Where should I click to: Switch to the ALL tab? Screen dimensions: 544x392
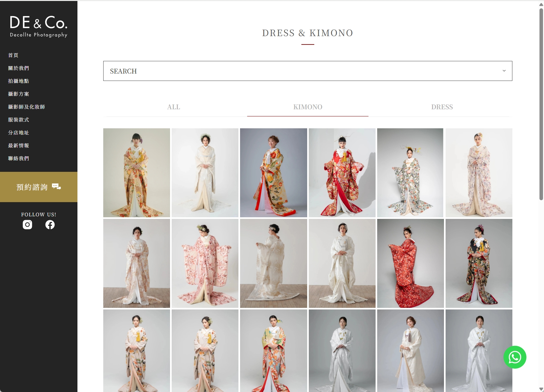click(x=174, y=107)
